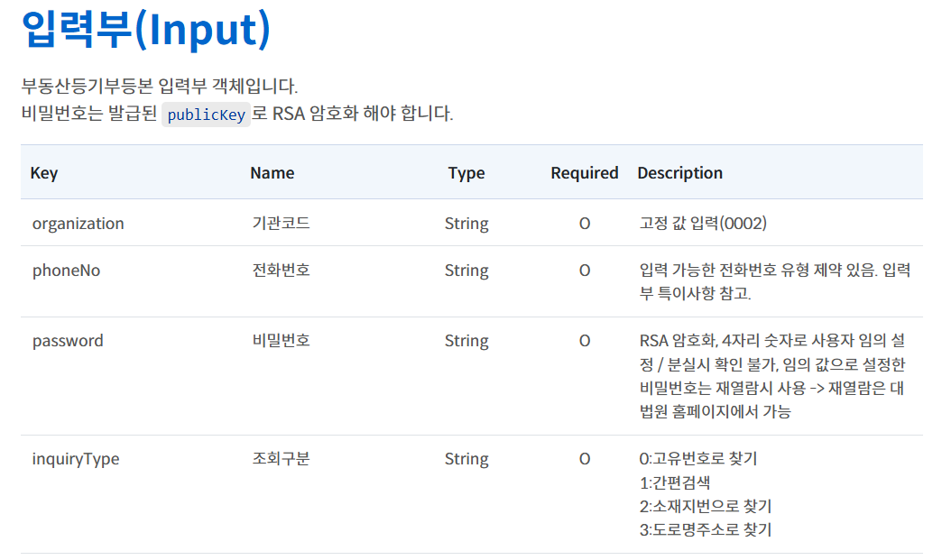Click the required O mark in the password row
The width and height of the screenshot is (942, 560).
pyautogui.click(x=585, y=341)
